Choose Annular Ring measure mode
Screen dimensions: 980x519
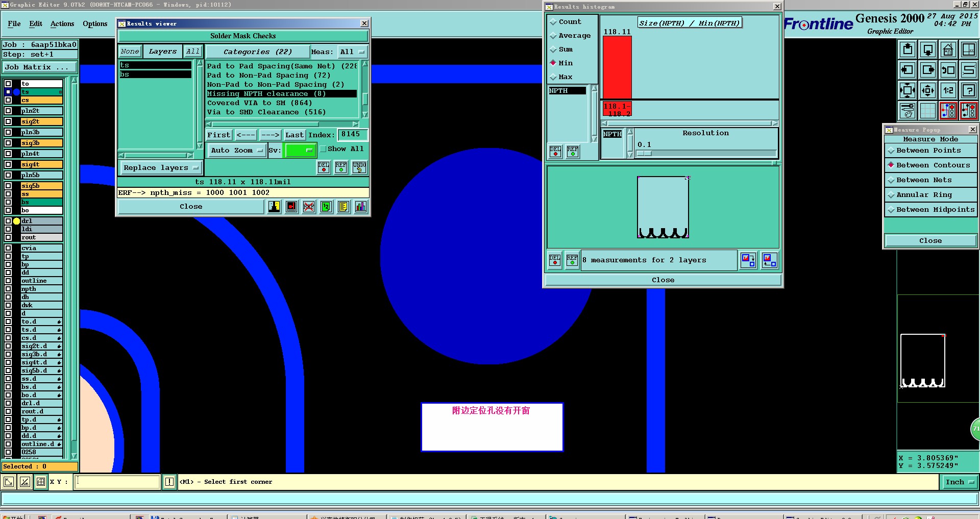(x=930, y=195)
